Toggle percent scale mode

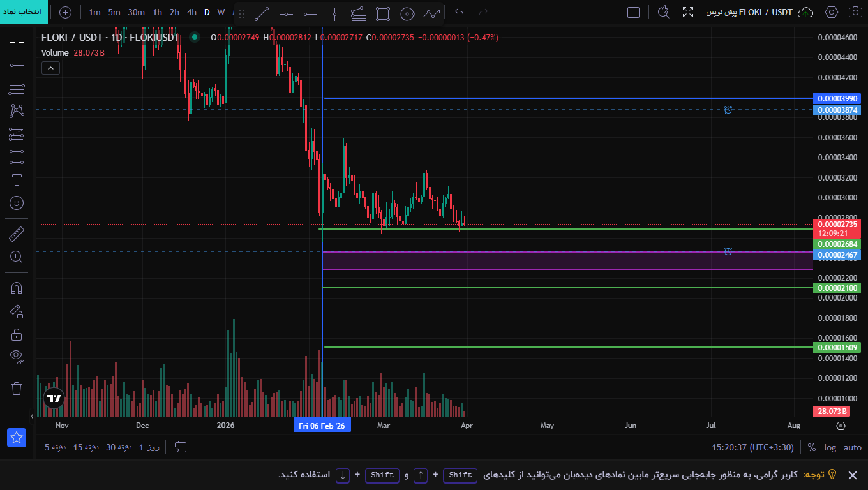pos(812,447)
